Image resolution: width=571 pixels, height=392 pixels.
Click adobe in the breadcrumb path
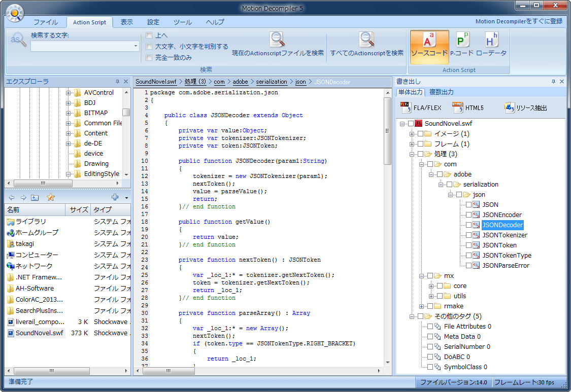pos(241,82)
